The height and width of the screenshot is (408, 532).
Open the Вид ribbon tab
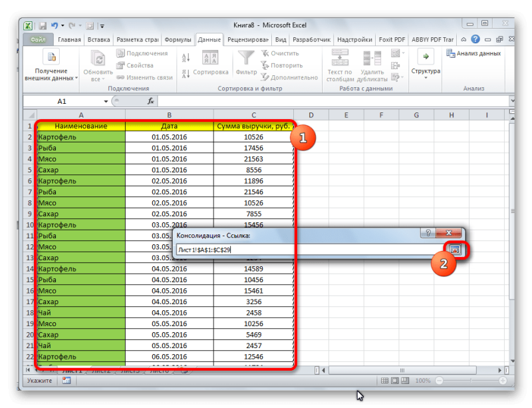pos(281,40)
